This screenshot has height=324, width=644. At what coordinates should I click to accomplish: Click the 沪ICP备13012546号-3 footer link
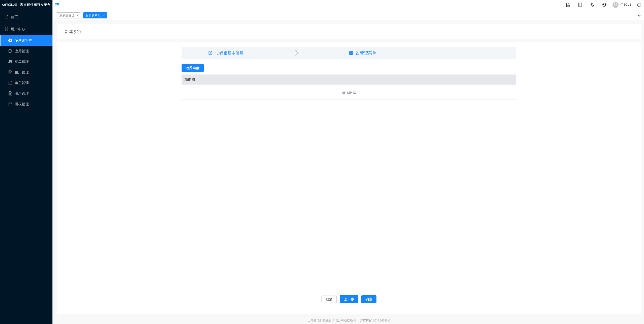click(375, 320)
